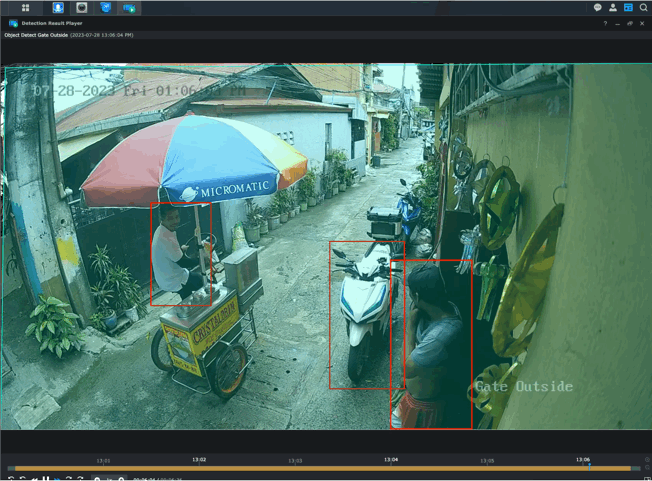Open the notifications chat bubble icon
Image resolution: width=652 pixels, height=481 pixels.
[x=597, y=7]
